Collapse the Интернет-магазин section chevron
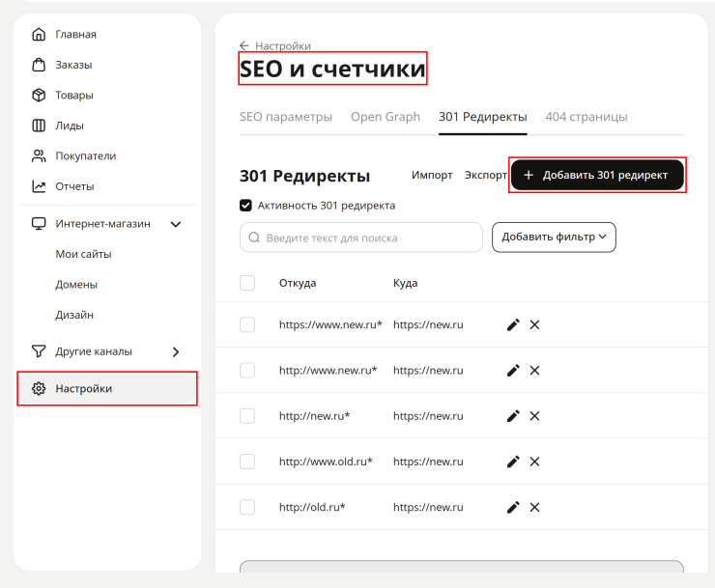This screenshot has width=715, height=588. 176,224
